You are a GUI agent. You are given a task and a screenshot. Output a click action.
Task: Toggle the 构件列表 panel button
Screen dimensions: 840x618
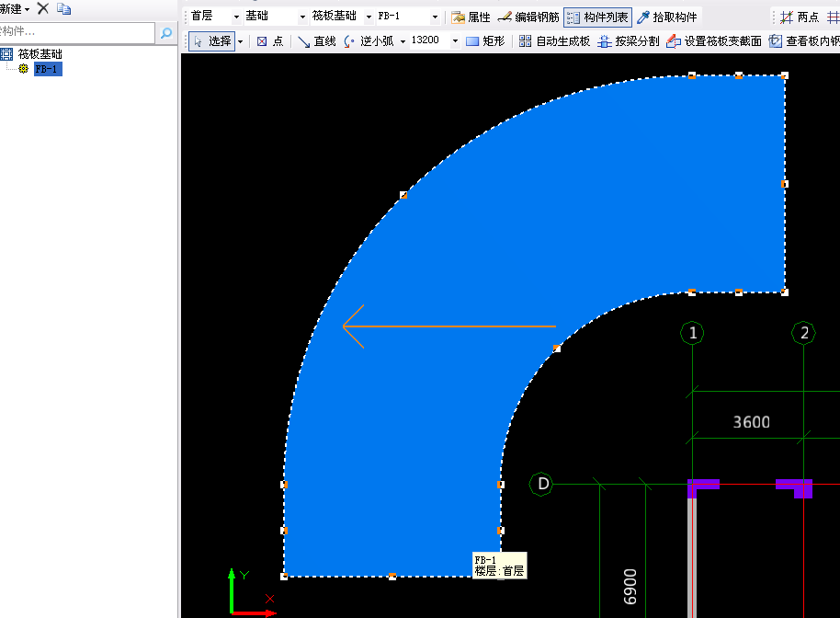pos(598,17)
